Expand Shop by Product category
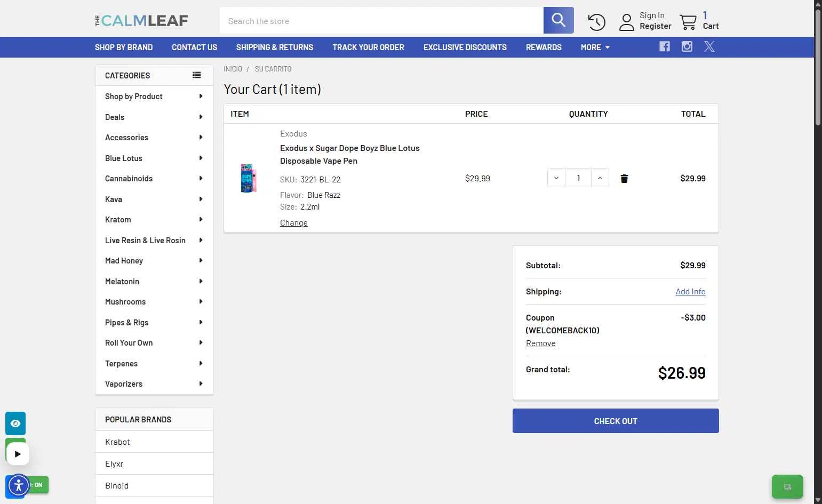The height and width of the screenshot is (504, 822). pyautogui.click(x=154, y=97)
